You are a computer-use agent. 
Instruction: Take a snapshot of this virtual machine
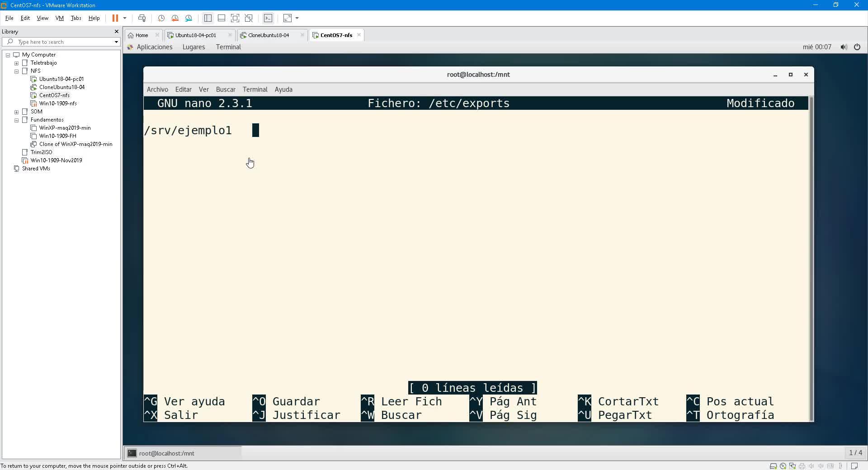click(x=161, y=18)
